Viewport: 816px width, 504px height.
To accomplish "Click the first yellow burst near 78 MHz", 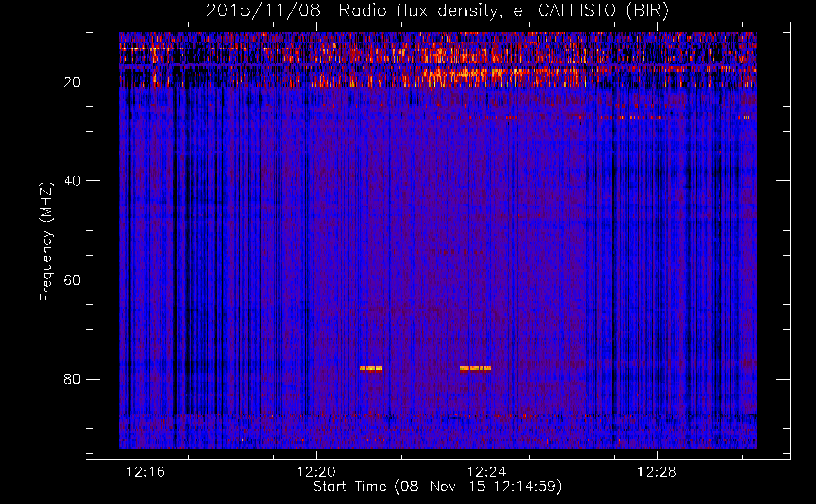I will tap(371, 368).
